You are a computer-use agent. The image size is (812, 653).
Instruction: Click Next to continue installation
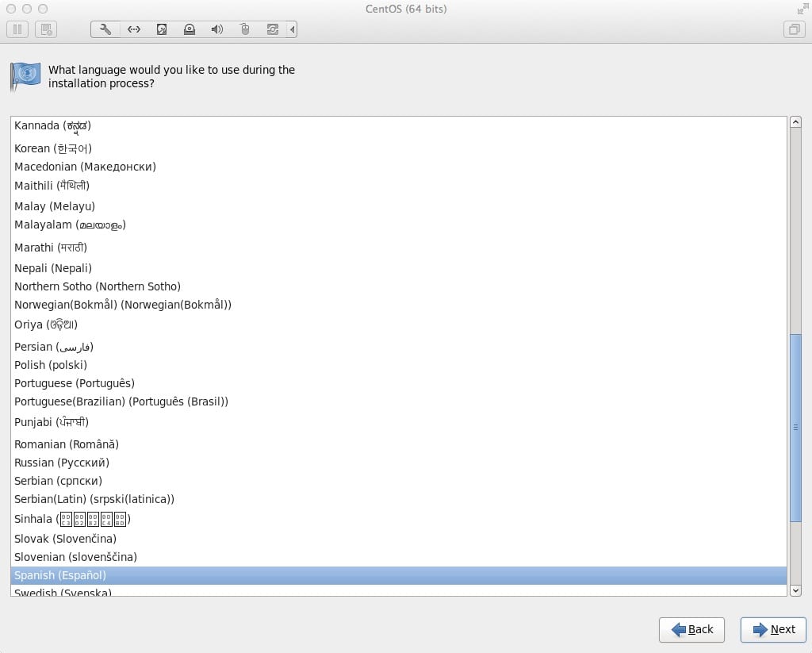pyautogui.click(x=773, y=629)
